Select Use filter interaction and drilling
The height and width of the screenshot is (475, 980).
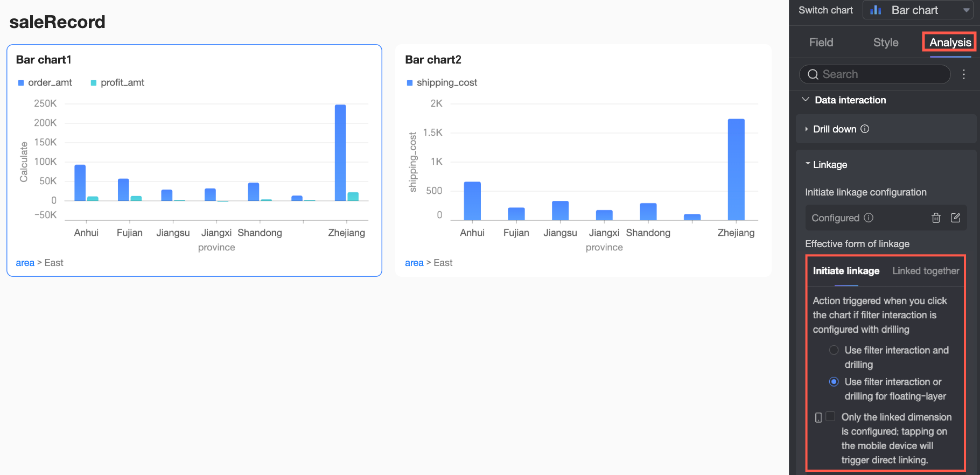834,350
